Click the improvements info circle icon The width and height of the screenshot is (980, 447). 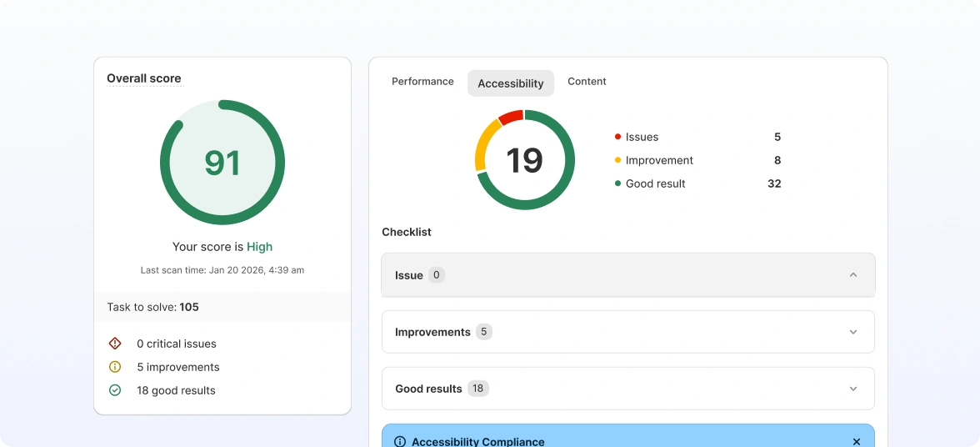tap(115, 367)
